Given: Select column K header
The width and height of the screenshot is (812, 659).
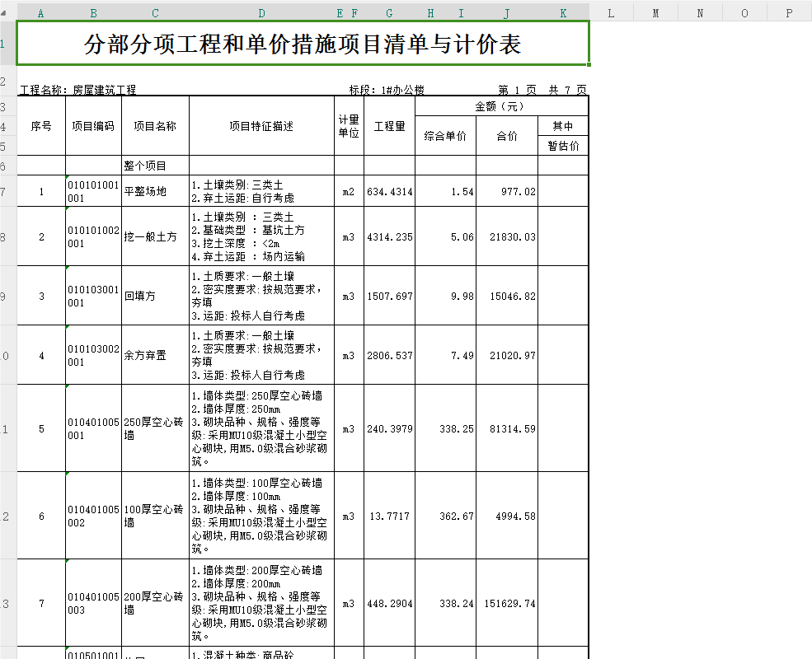Looking at the screenshot, I should coord(563,13).
